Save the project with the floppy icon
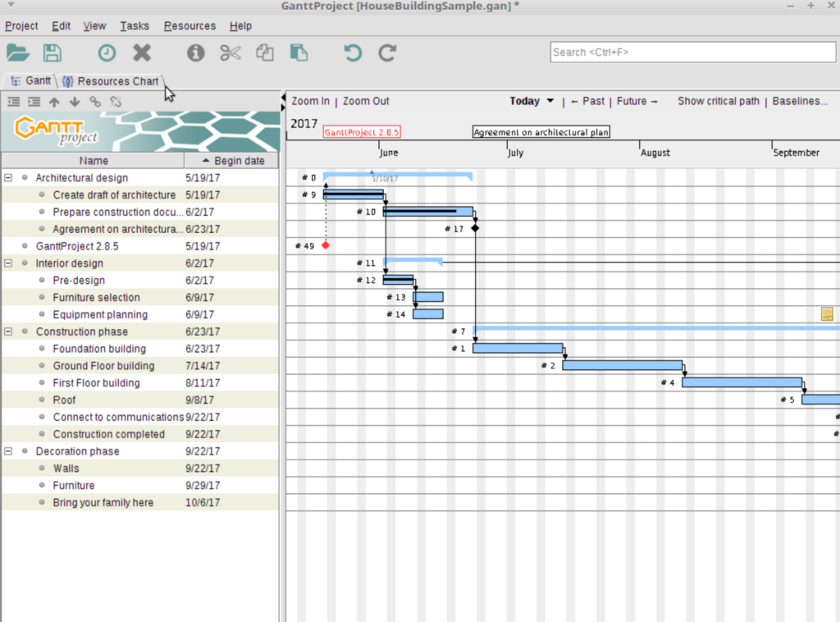Viewport: 840px width, 622px height. pos(52,53)
